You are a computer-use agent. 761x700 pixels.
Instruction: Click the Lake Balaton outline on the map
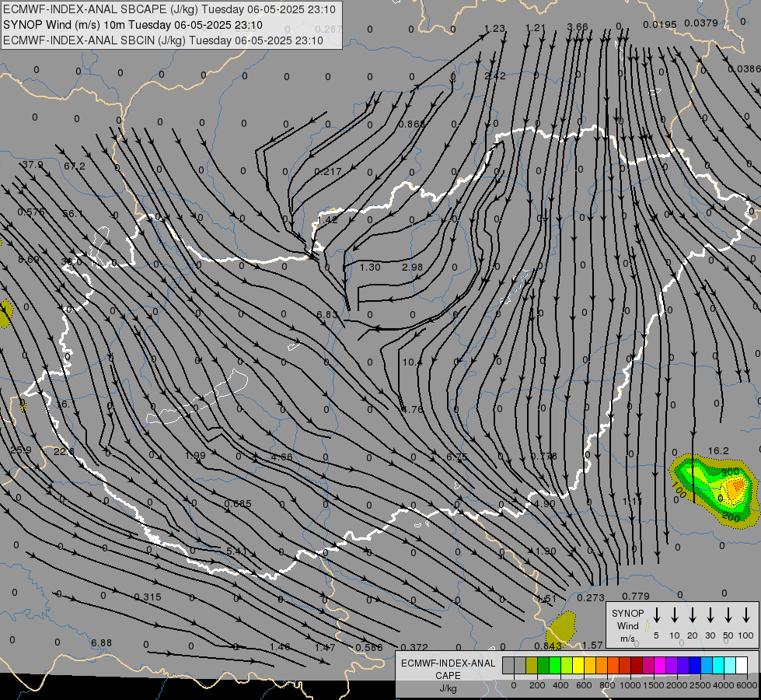197,397
